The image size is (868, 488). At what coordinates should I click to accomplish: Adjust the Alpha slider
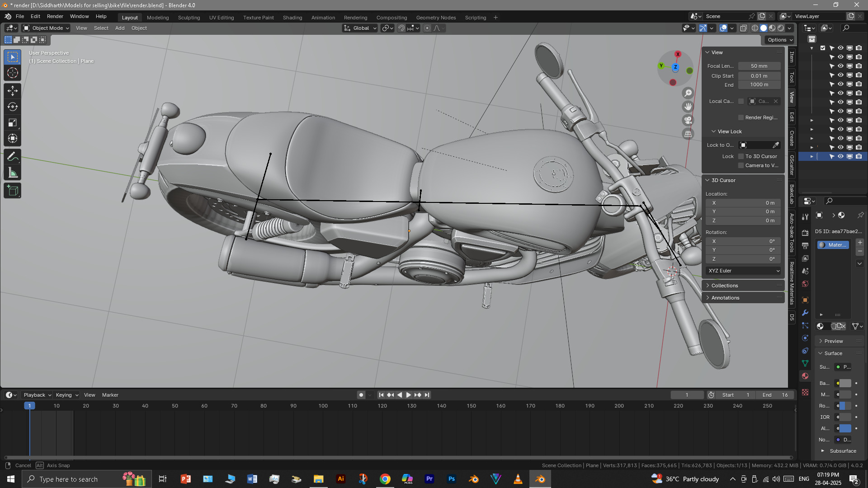[x=845, y=428]
